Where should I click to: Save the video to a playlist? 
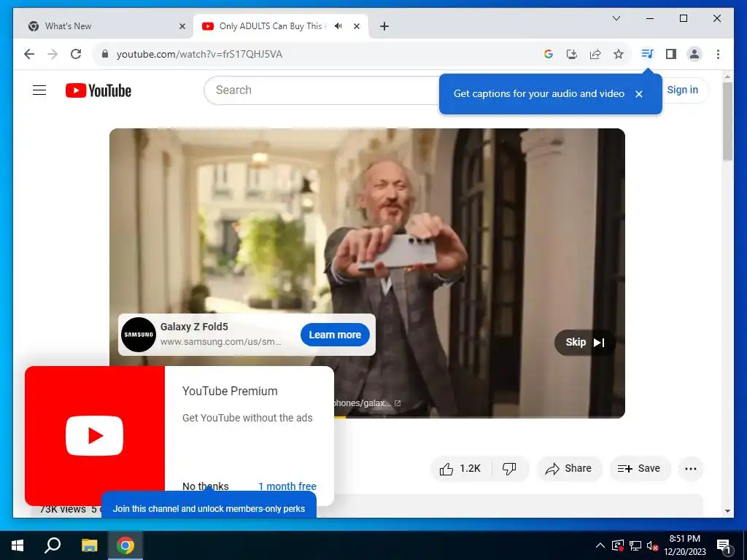click(639, 469)
